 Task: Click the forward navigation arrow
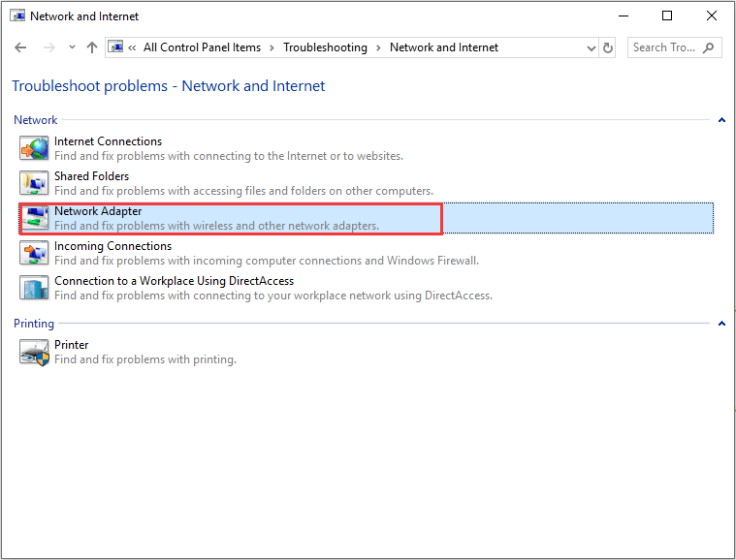[49, 47]
